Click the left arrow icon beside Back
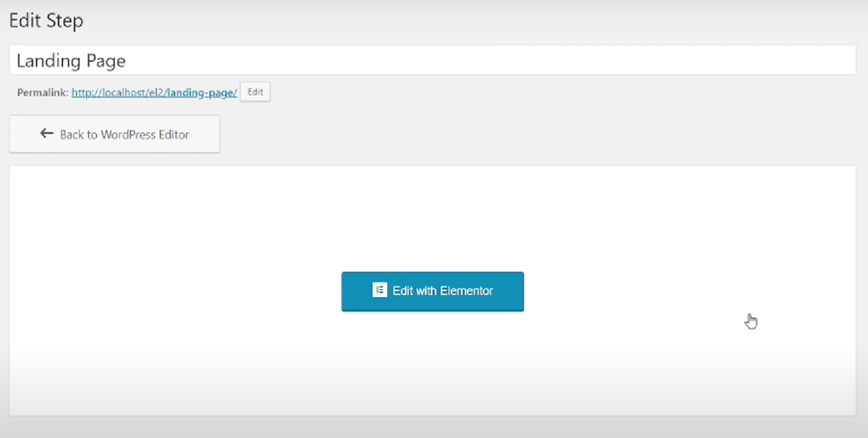Image resolution: width=868 pixels, height=438 pixels. [x=47, y=134]
